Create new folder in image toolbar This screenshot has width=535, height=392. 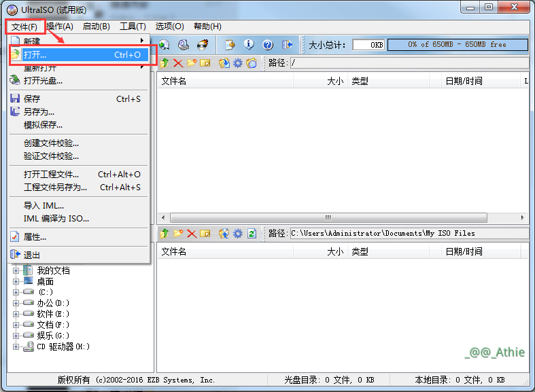192,63
